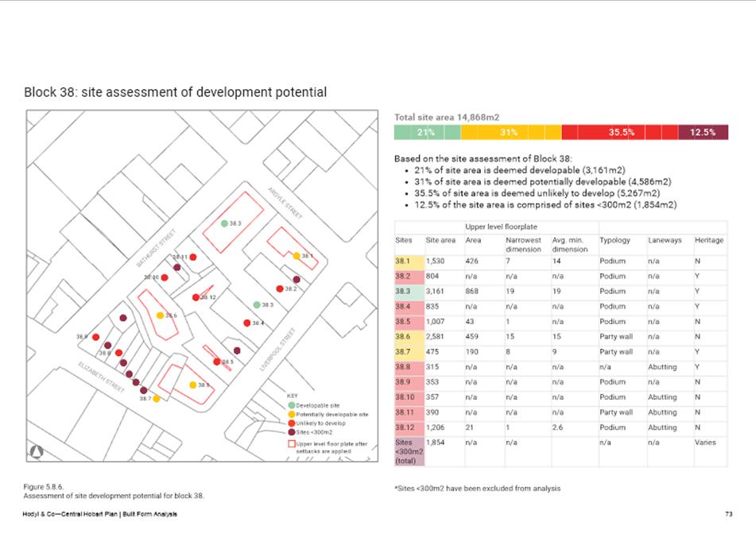The width and height of the screenshot is (756, 534).
Task: Click the 'Site area' column header
Action: coord(440,240)
